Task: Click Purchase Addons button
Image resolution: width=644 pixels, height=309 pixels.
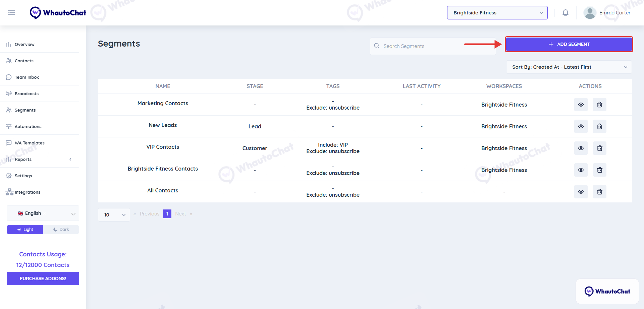Action: (x=43, y=279)
